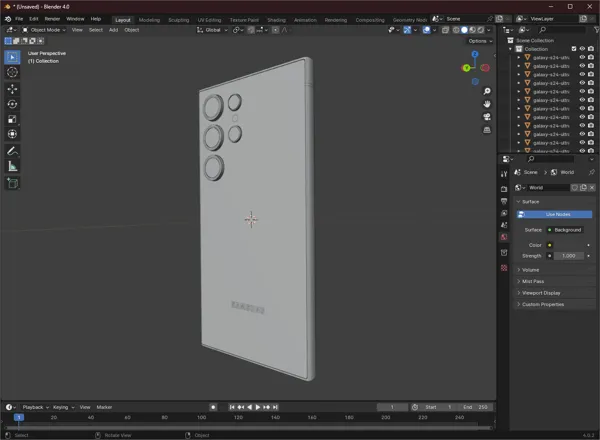Switch to wireframe viewport shading
This screenshot has width=600, height=440.
(x=456, y=30)
